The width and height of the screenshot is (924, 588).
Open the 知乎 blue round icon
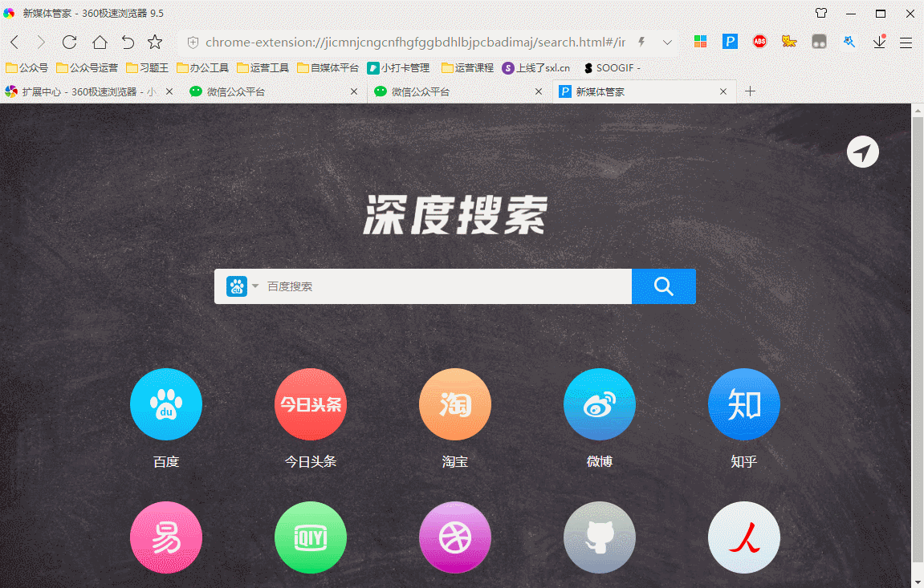click(743, 404)
